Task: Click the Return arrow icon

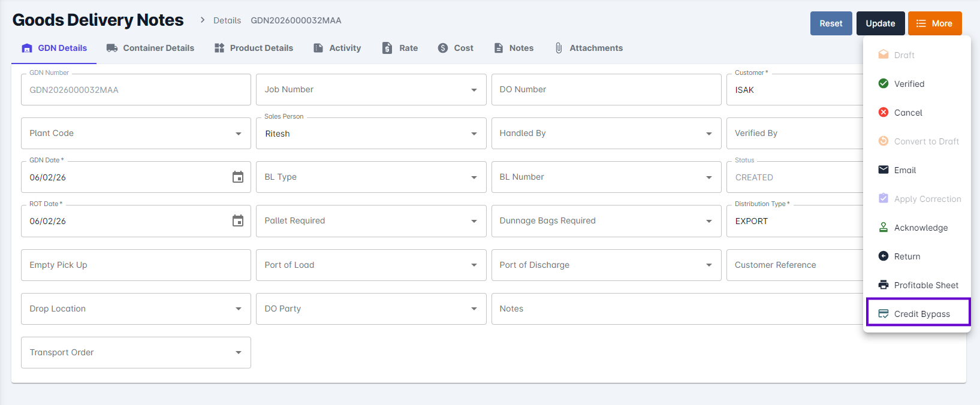Action: coord(883,256)
